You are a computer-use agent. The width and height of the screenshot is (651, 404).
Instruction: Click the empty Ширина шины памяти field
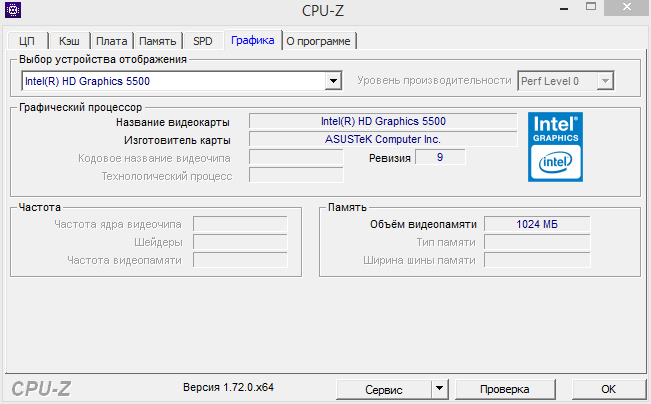click(537, 260)
